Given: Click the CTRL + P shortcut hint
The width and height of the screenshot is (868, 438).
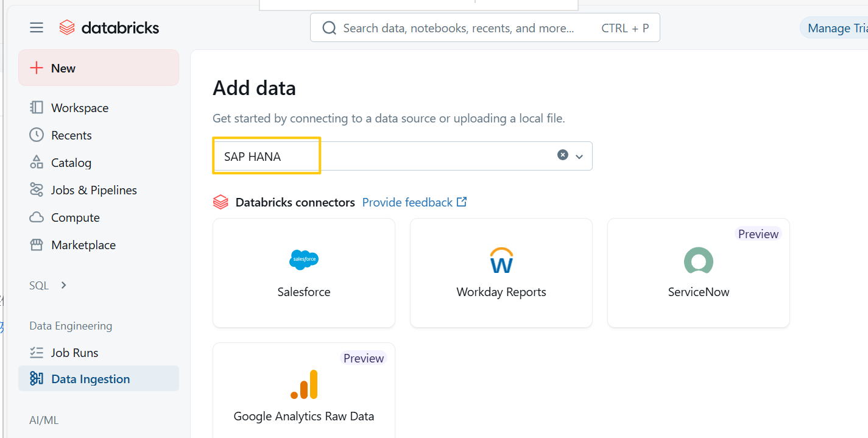Looking at the screenshot, I should click(x=625, y=28).
